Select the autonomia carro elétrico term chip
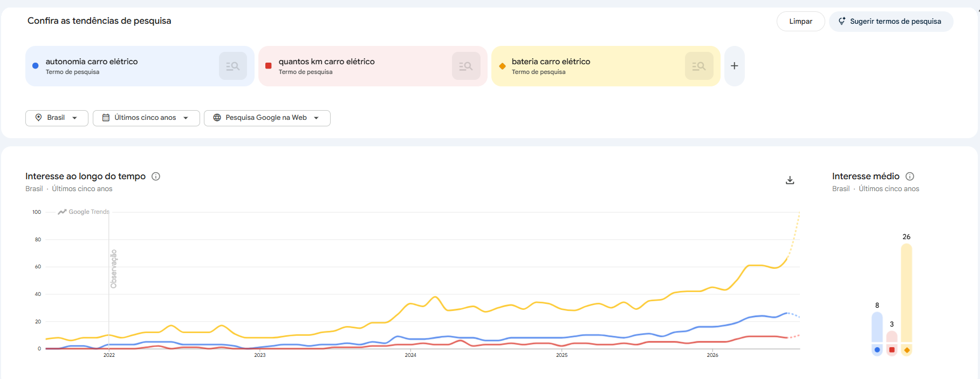 click(140, 66)
